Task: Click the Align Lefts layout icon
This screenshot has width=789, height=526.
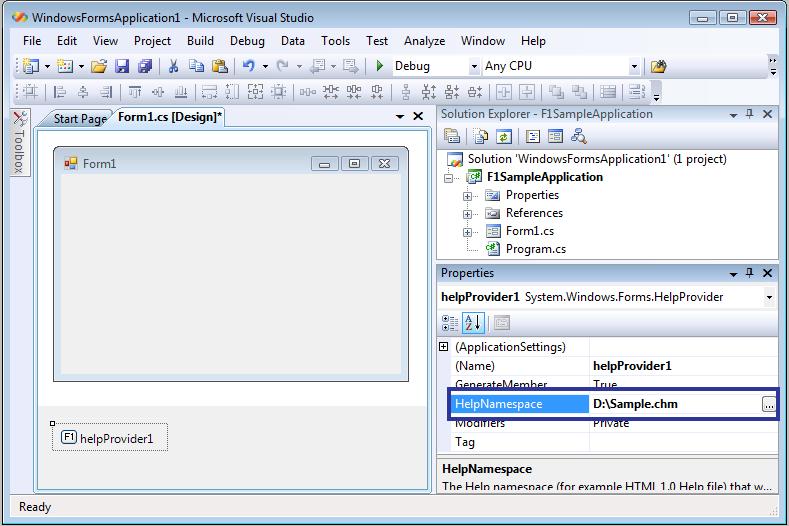Action: [x=60, y=92]
